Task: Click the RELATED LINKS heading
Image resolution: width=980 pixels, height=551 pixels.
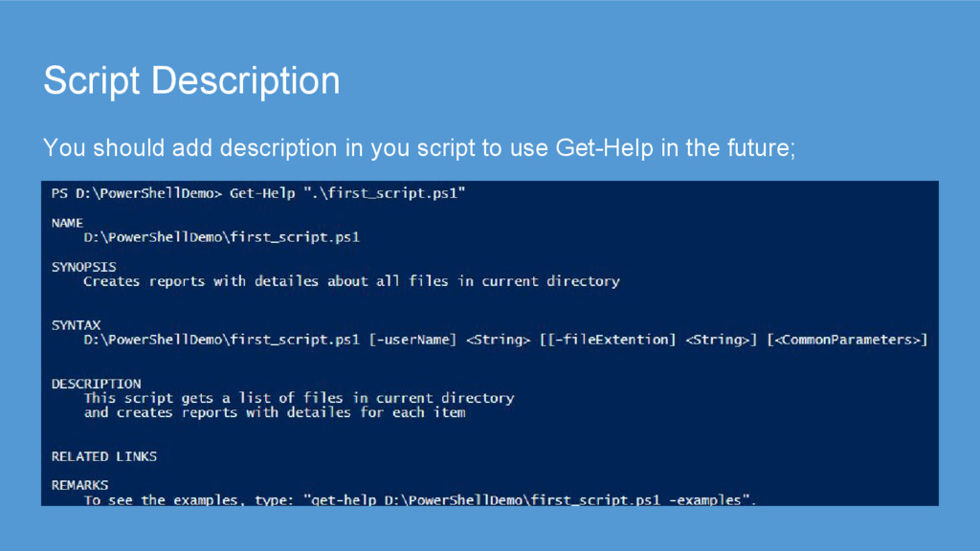Action: click(103, 456)
